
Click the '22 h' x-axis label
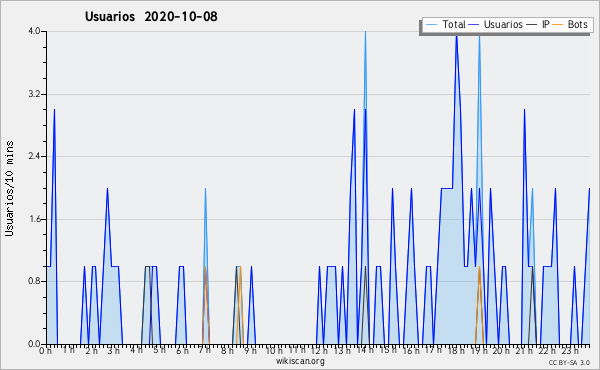click(546, 351)
